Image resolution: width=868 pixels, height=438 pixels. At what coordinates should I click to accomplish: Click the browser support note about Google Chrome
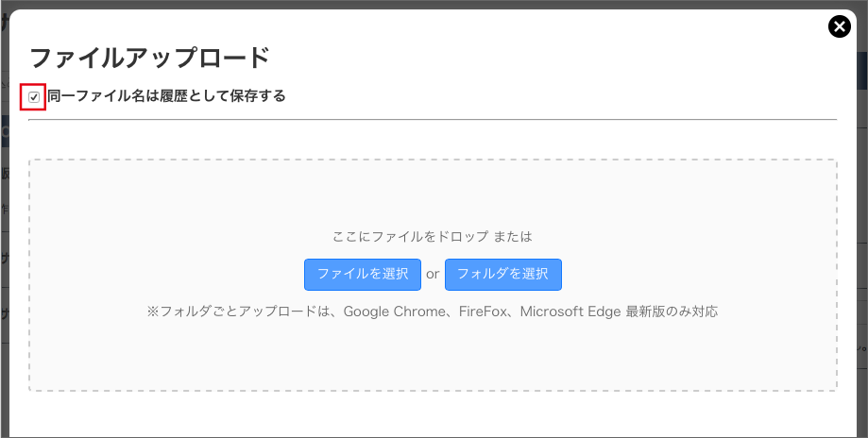pos(433,312)
